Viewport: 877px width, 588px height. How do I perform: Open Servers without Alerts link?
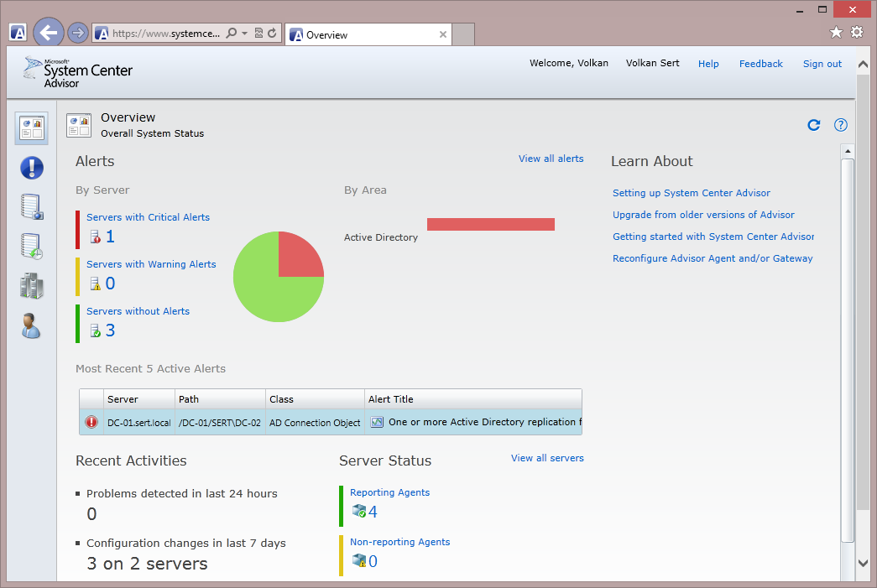(x=138, y=310)
